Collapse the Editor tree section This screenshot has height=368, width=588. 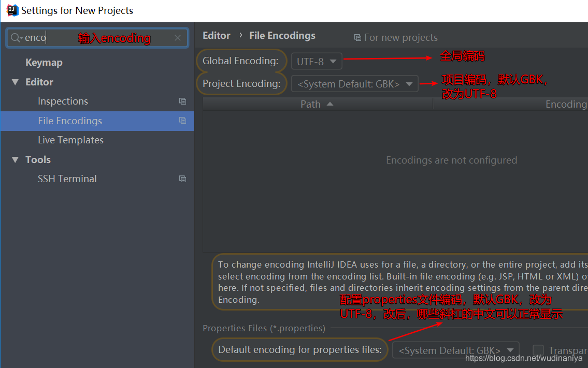point(15,82)
